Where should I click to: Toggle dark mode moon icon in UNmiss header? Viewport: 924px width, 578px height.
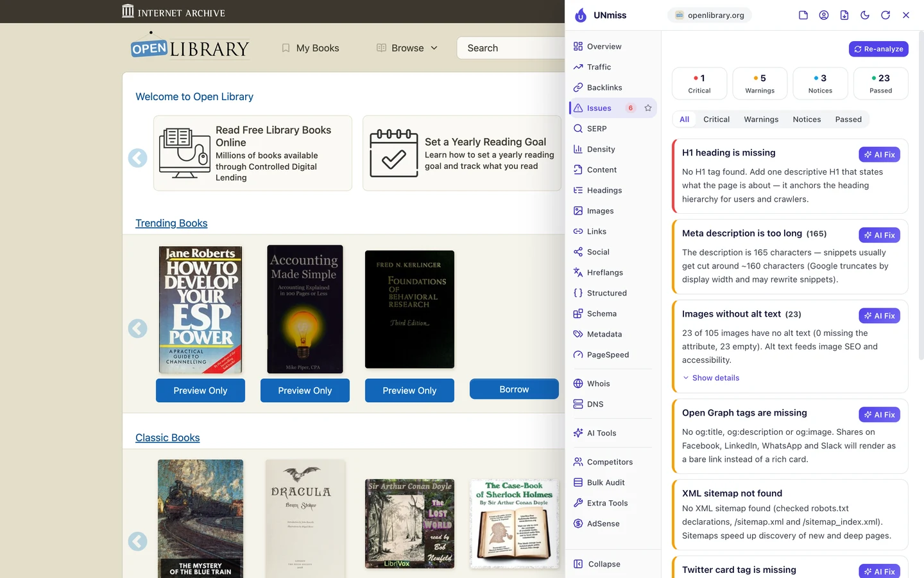pos(865,15)
